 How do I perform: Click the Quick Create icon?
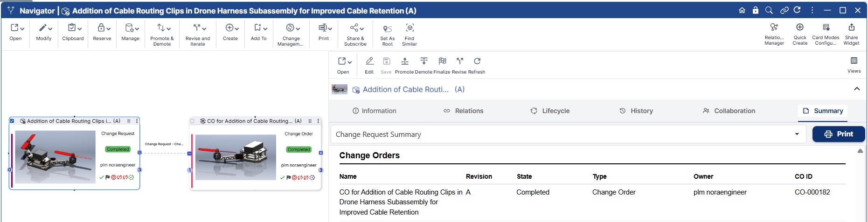(x=799, y=27)
